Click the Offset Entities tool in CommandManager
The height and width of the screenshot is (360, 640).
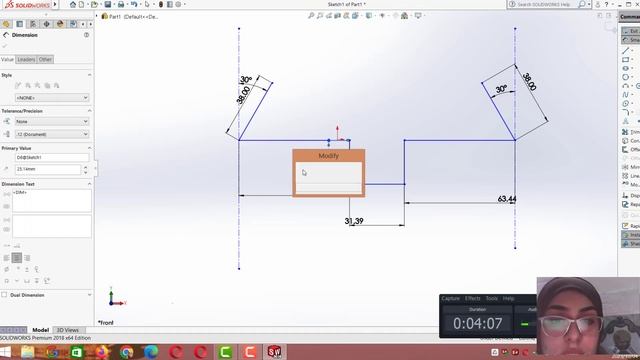(630, 149)
